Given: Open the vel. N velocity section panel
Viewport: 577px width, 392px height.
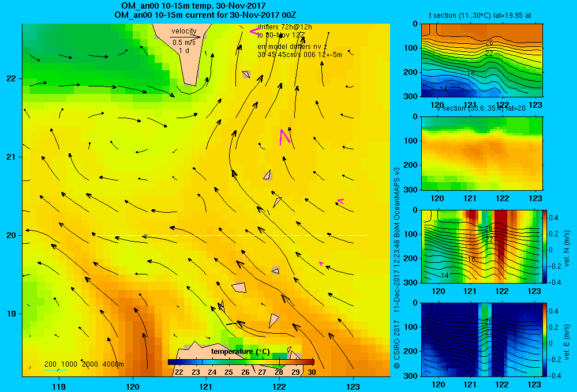Looking at the screenshot, I should (x=482, y=246).
